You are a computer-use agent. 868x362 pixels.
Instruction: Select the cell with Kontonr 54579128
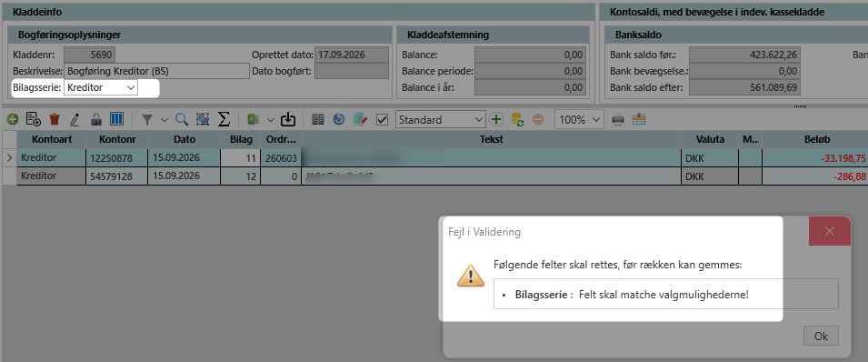[117, 176]
